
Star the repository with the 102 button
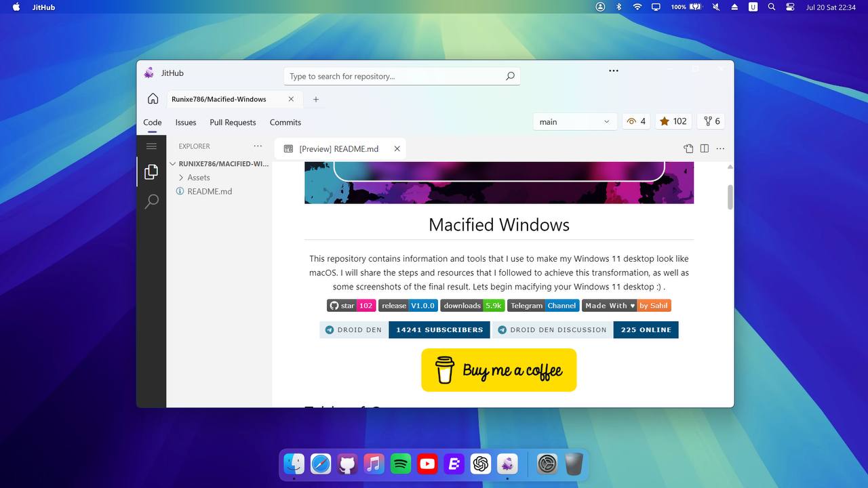(x=672, y=121)
